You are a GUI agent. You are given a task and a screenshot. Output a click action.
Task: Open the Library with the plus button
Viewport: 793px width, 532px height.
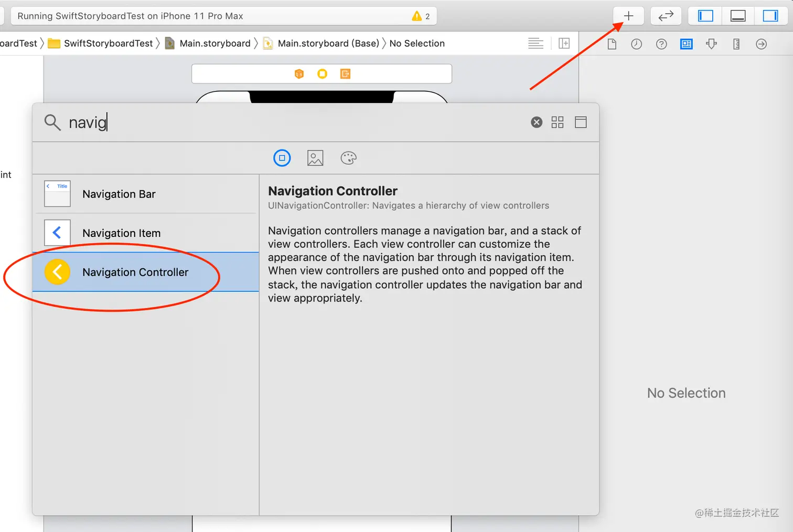click(628, 16)
